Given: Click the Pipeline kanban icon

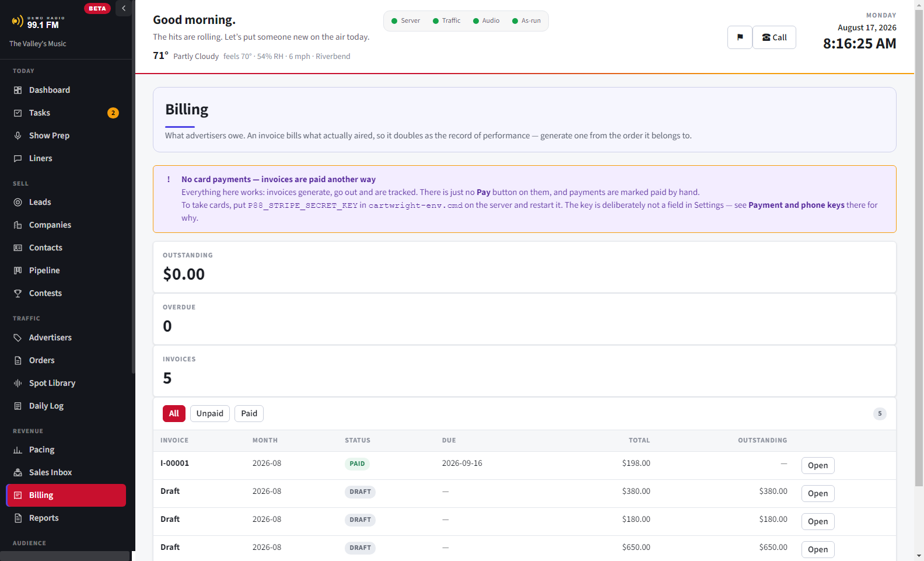Looking at the screenshot, I should [17, 270].
